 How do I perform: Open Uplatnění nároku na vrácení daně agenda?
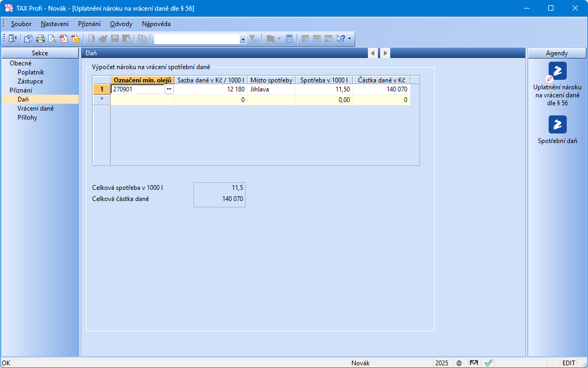point(557,71)
